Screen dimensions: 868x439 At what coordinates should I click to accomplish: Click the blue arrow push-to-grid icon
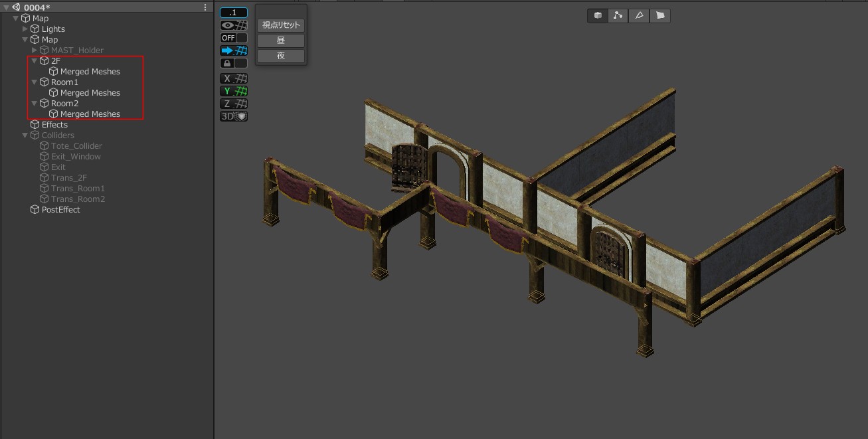[x=234, y=50]
